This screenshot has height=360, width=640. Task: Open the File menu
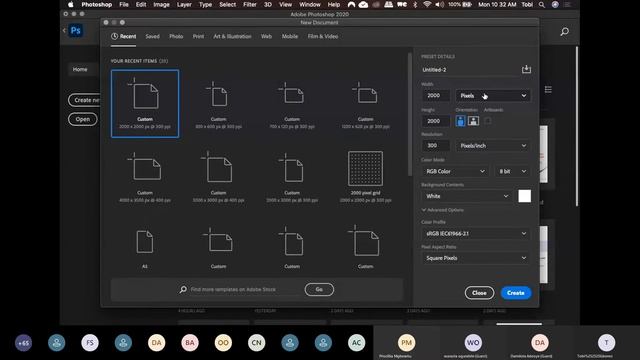point(124,4)
